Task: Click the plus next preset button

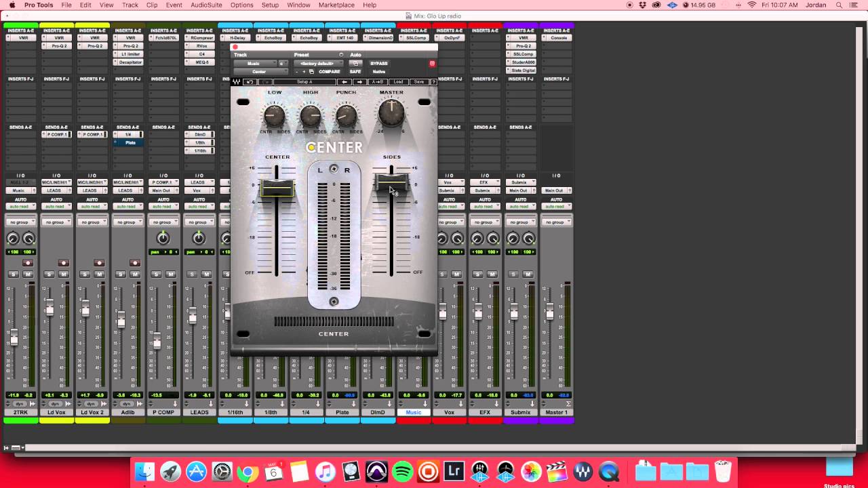Action: coord(304,72)
